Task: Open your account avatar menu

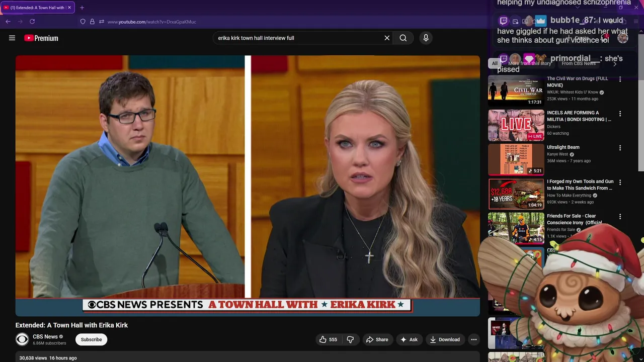Action: pyautogui.click(x=623, y=38)
